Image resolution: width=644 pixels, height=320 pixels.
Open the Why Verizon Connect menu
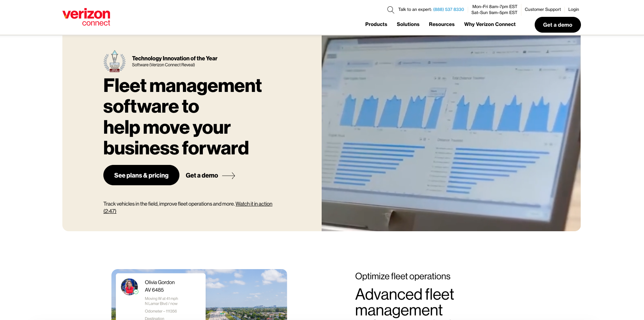pos(490,24)
